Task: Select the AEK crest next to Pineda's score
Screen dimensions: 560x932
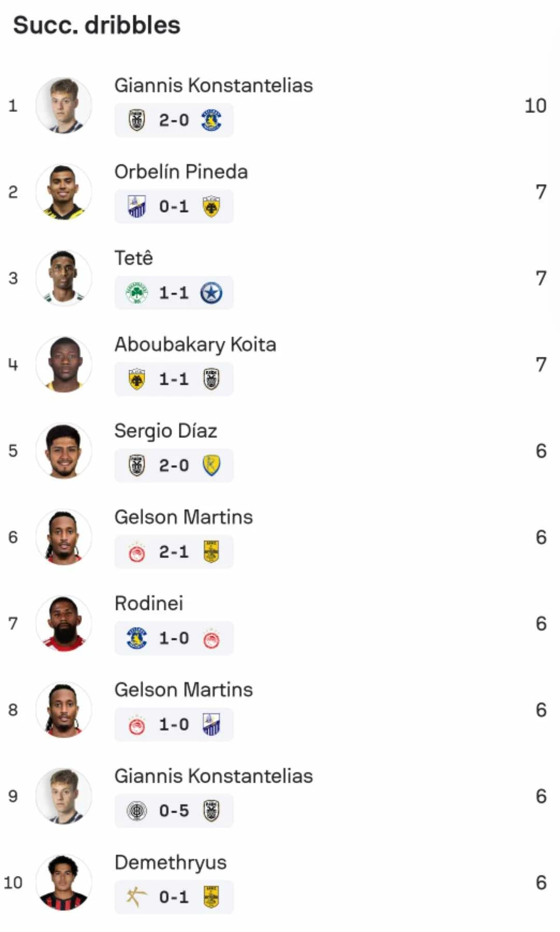Action: [211, 206]
